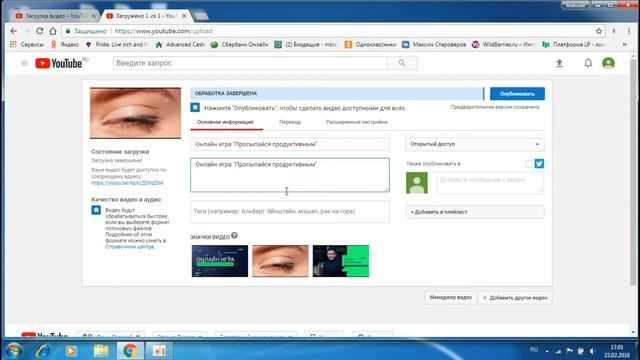Click the search magnifier button
The image size is (640, 360).
[x=402, y=63]
